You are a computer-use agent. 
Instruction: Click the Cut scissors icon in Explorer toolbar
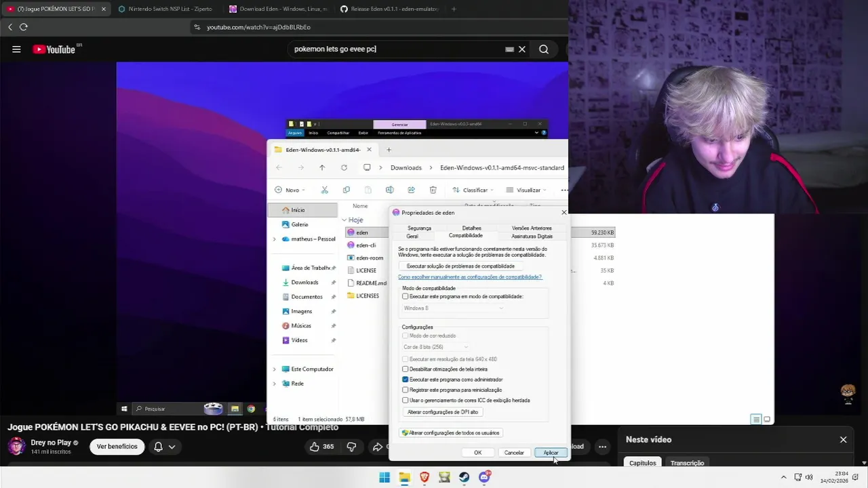point(324,190)
